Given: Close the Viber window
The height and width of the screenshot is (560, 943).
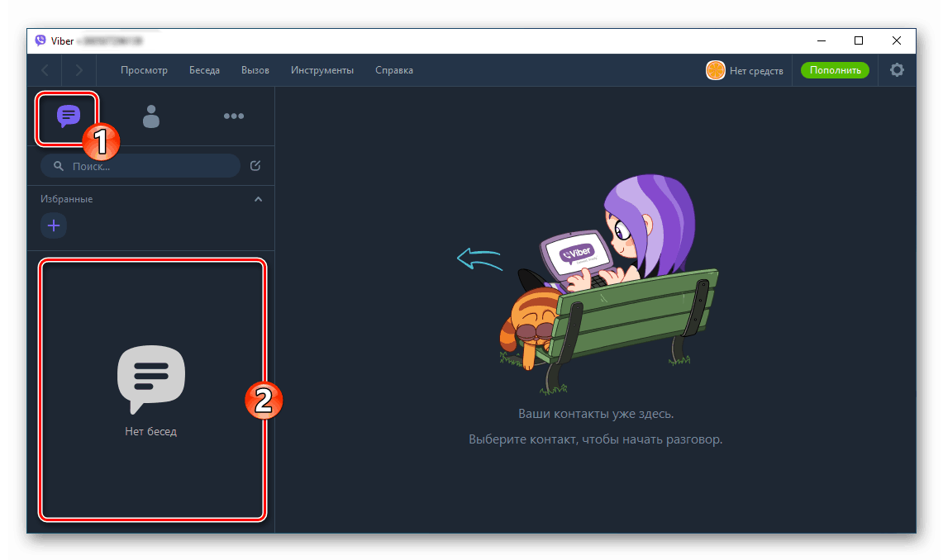Looking at the screenshot, I should tap(897, 40).
